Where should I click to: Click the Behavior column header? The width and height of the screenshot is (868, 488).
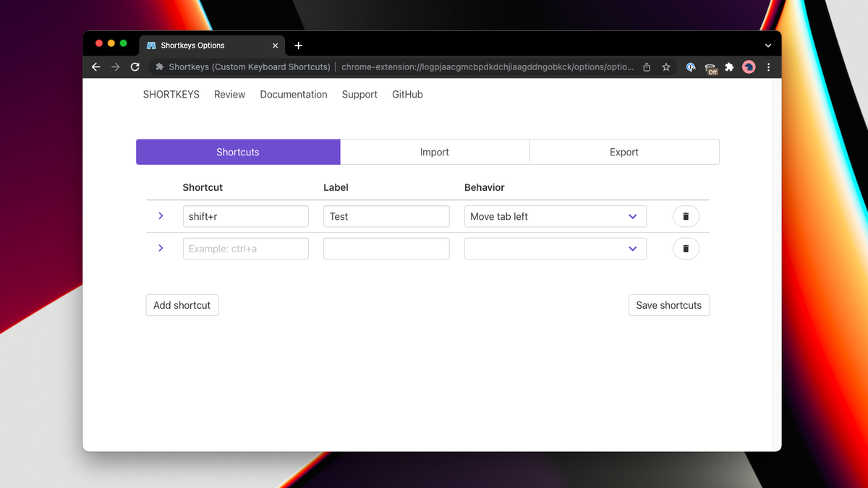coord(485,187)
